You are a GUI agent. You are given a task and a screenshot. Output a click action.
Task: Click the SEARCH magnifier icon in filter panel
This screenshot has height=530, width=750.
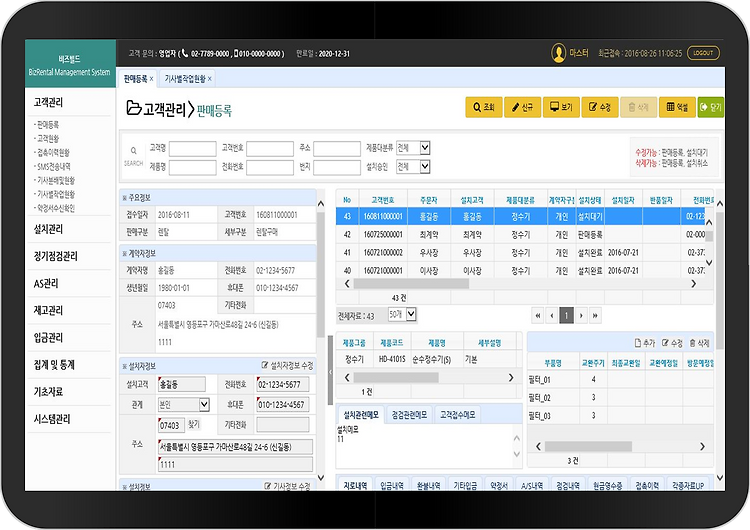coord(133,150)
